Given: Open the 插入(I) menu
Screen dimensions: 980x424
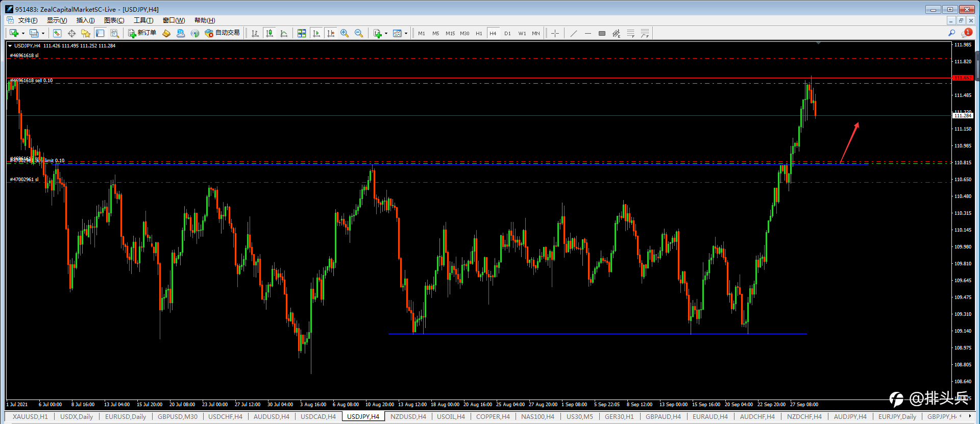Looking at the screenshot, I should tap(85, 20).
